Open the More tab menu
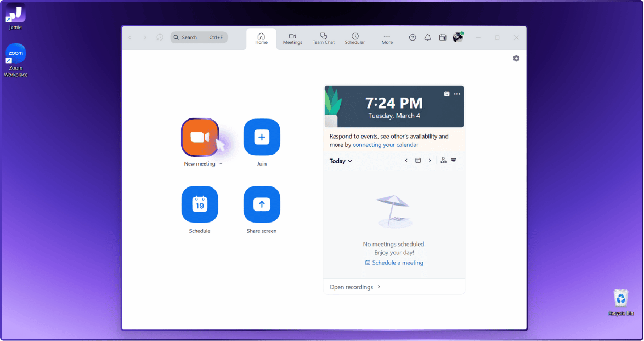The height and width of the screenshot is (341, 644). click(x=387, y=39)
